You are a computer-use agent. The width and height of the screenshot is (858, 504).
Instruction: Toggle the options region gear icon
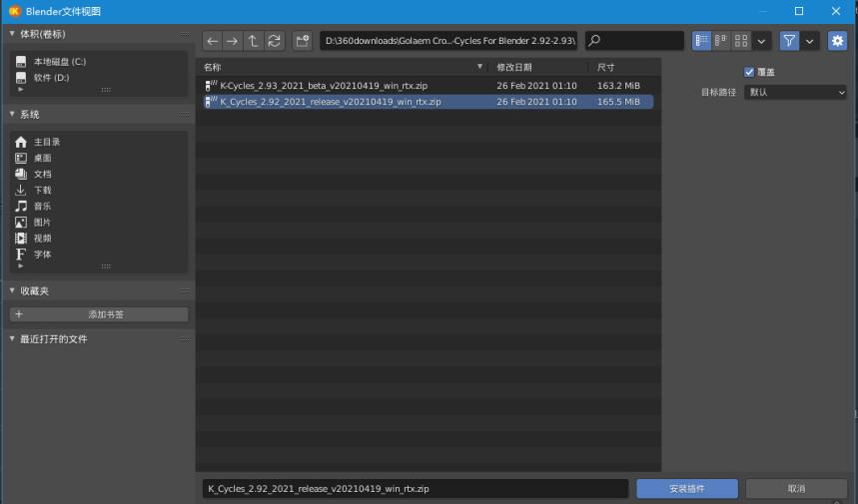pyautogui.click(x=837, y=41)
